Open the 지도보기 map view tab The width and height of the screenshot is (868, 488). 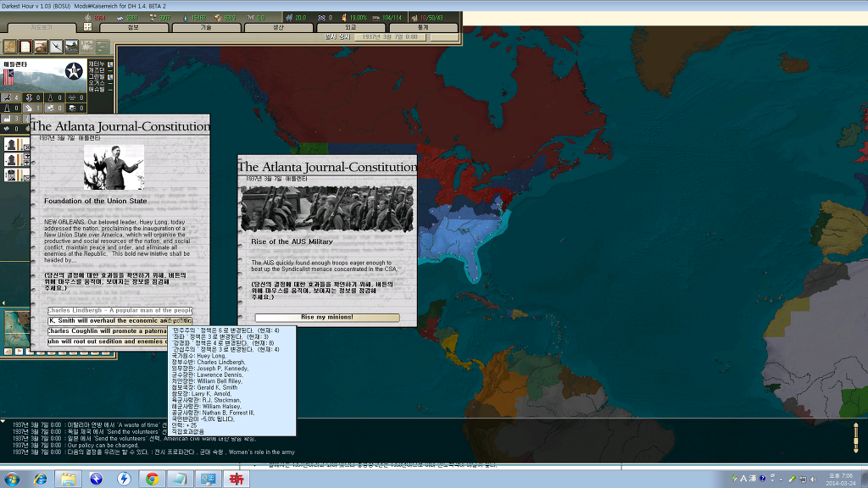pos(42,27)
